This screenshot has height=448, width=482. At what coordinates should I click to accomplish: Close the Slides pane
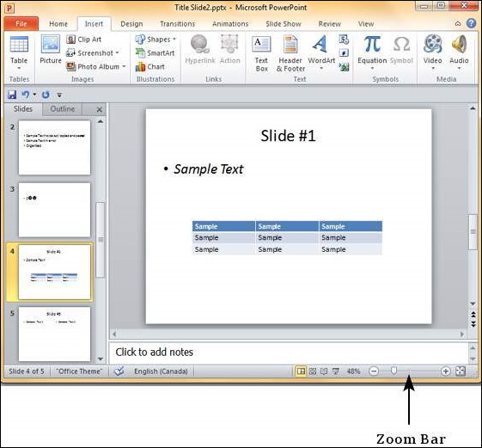(100, 109)
